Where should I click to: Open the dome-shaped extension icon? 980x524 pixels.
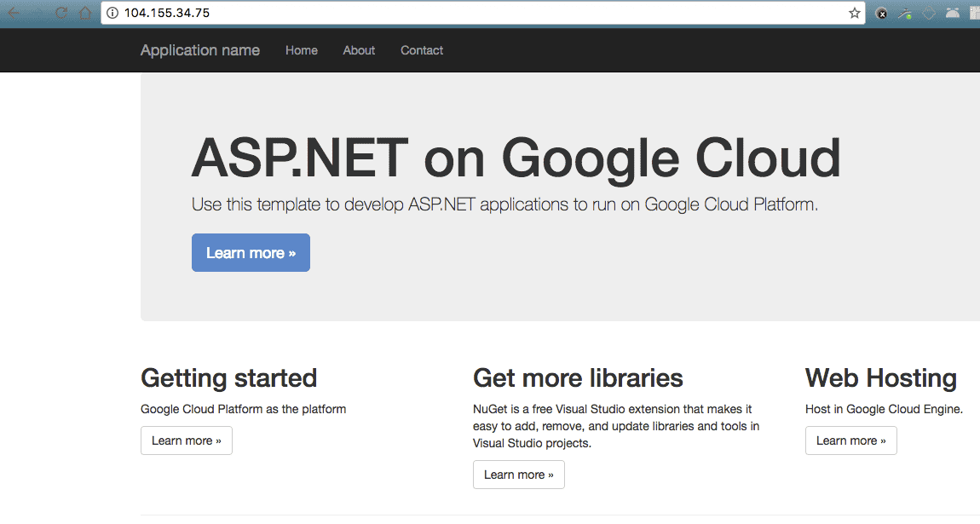(x=952, y=13)
